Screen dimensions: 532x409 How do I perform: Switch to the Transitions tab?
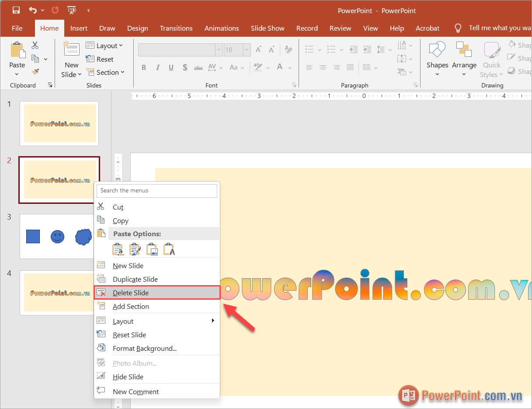[176, 28]
